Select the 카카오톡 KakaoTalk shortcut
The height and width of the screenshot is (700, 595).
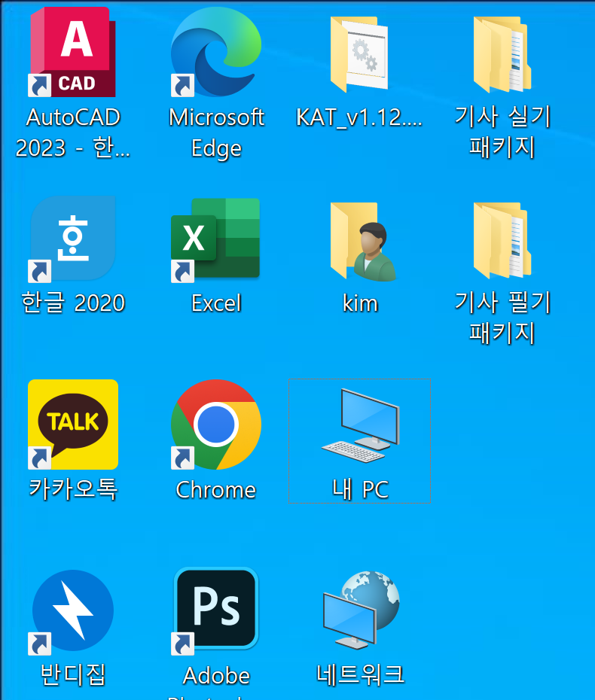point(73,424)
